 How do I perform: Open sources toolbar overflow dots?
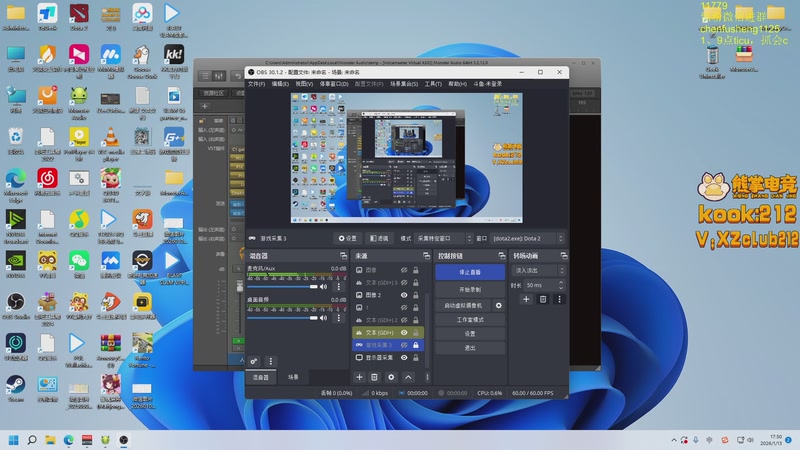coord(427,377)
